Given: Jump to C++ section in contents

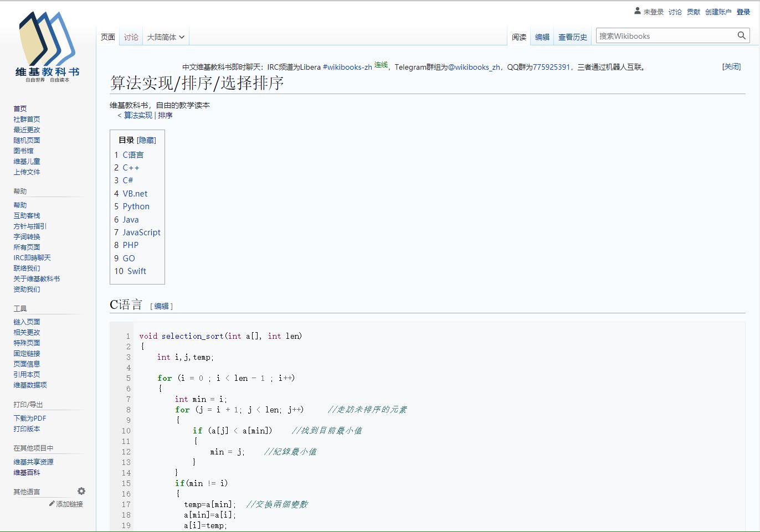Looking at the screenshot, I should pos(131,168).
